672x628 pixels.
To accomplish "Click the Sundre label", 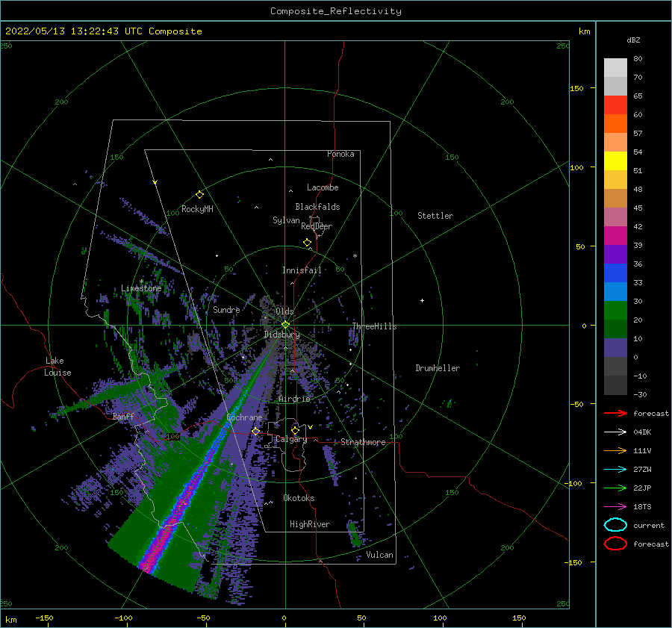I will coord(226,309).
